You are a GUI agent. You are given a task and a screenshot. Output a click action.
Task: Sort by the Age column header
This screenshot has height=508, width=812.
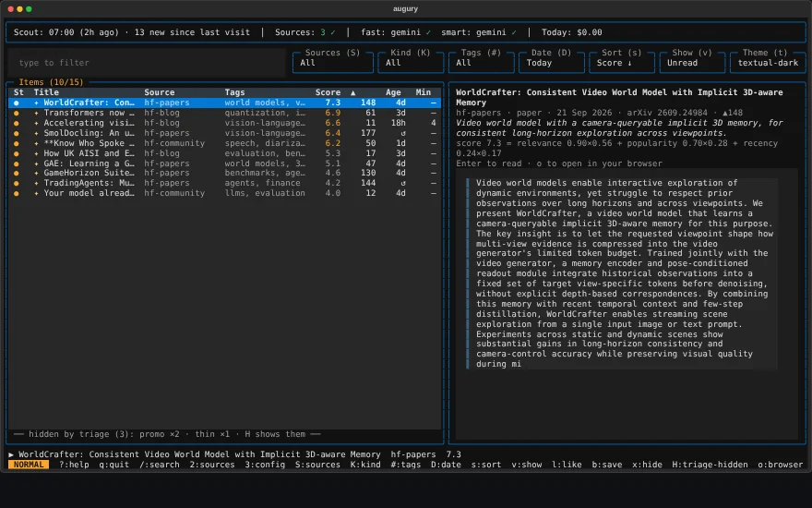click(x=393, y=92)
